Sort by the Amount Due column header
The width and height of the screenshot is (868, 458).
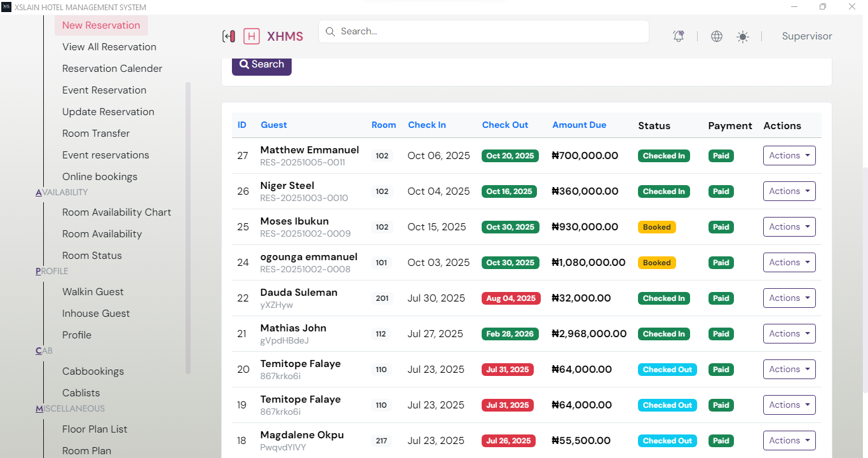[x=579, y=125]
